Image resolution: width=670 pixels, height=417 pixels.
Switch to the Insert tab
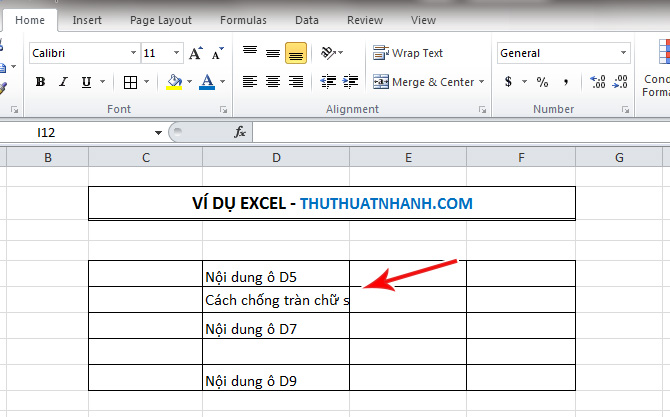[87, 20]
